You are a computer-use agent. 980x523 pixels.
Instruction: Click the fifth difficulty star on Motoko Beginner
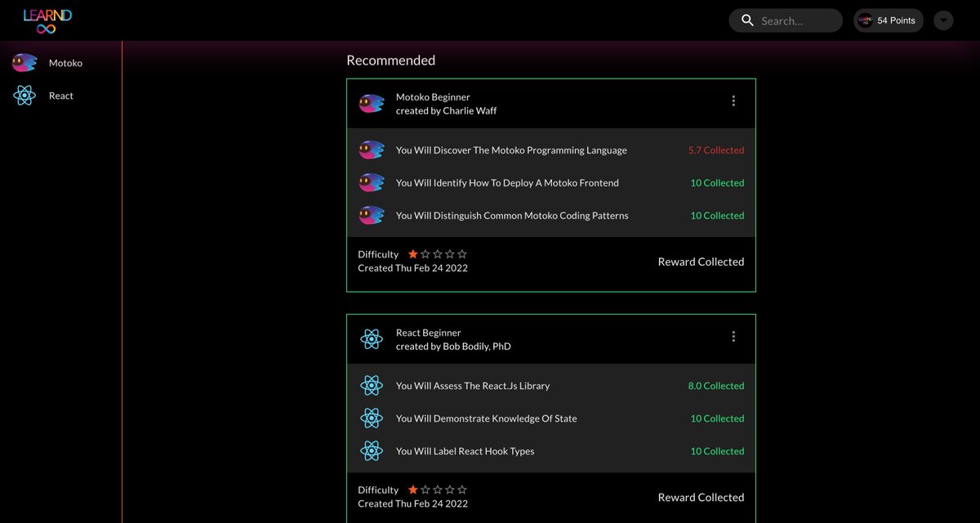462,254
